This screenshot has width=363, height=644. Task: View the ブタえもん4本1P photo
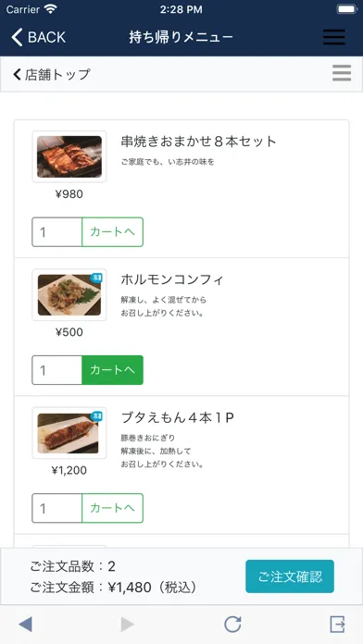pos(69,433)
